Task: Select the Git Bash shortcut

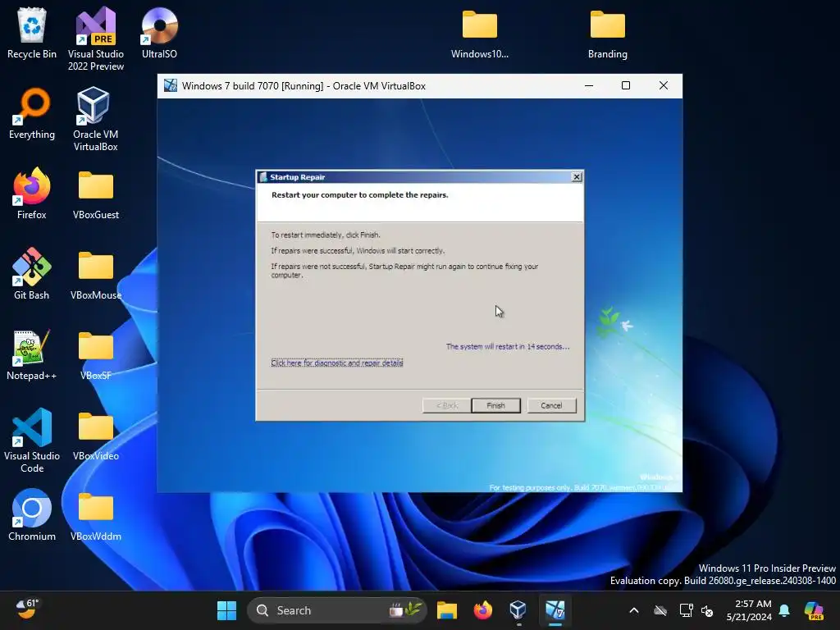Action: (32, 274)
